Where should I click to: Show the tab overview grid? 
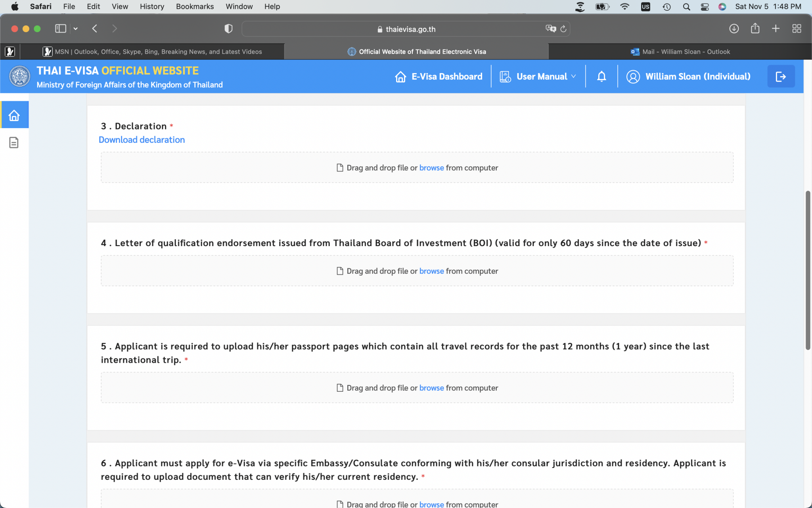pos(797,29)
